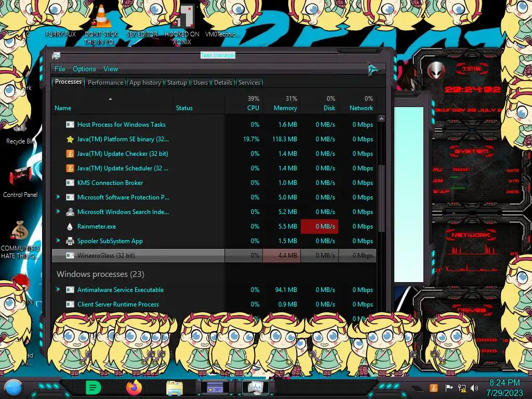Open the green chat app on the taskbar
Screen dimensions: 532x399
(94, 388)
